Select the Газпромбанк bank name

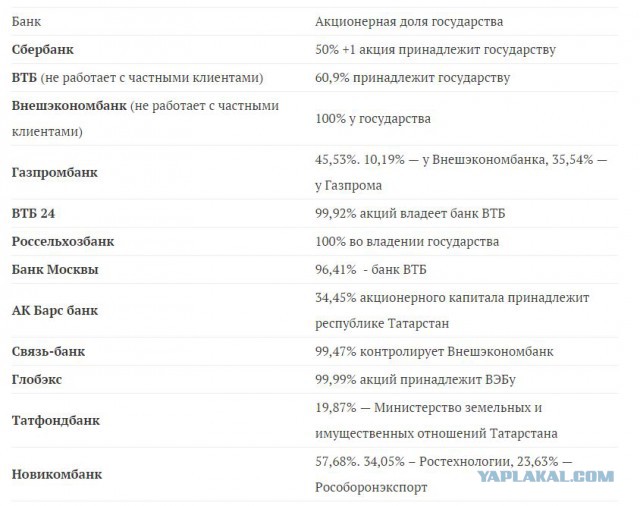click(53, 172)
